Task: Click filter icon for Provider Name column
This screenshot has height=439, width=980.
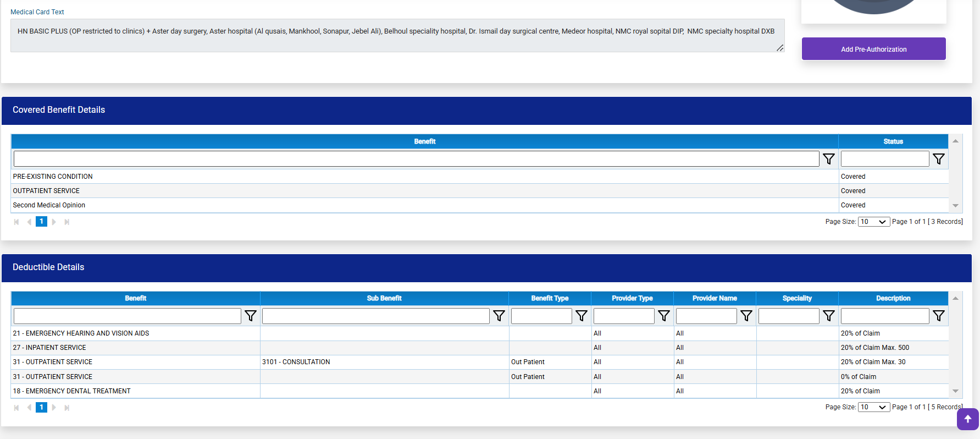Action: [x=746, y=316]
